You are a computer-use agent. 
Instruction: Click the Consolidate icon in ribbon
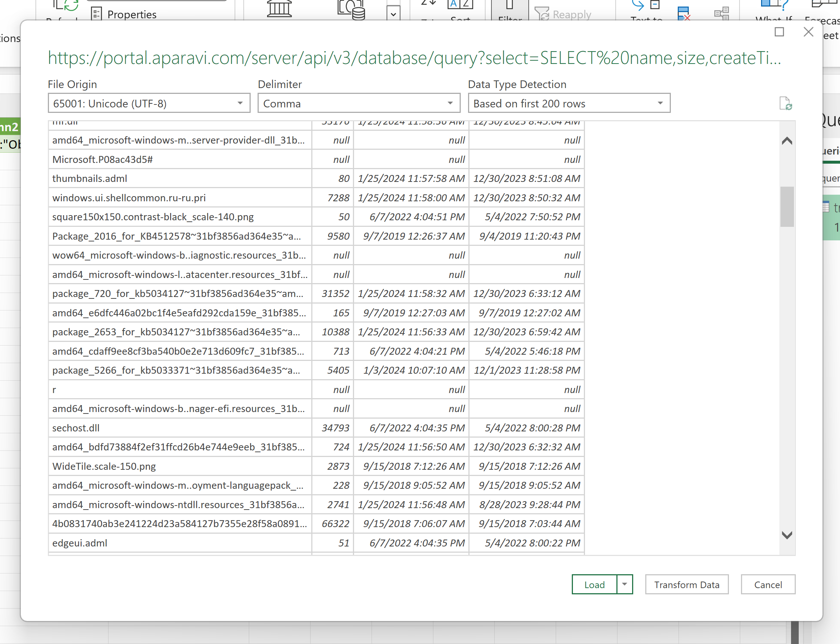[x=722, y=14]
